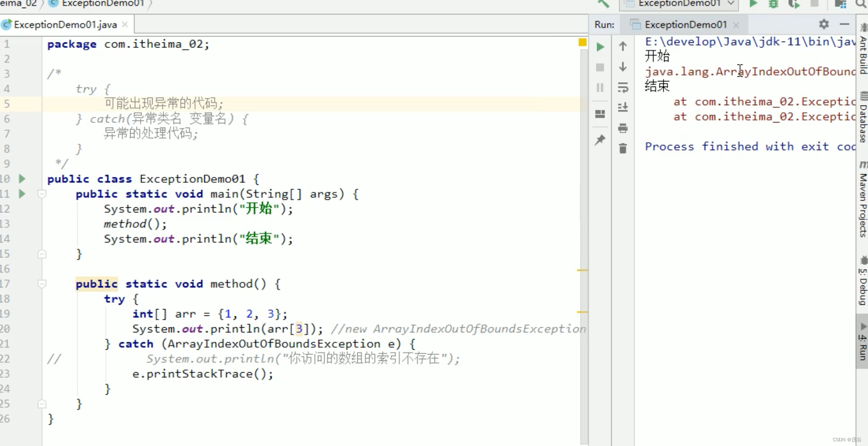Click the print console output icon
Image resolution: width=868 pixels, height=446 pixels.
click(x=623, y=128)
